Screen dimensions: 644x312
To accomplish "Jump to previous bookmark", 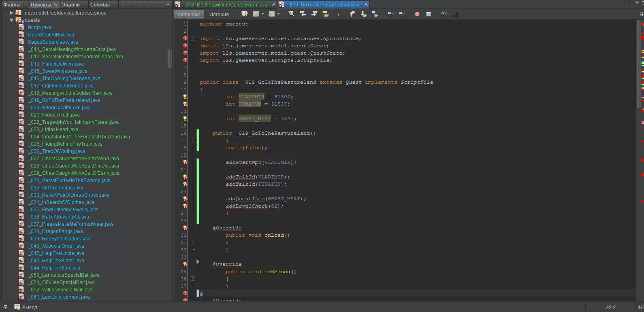I will (x=352, y=14).
